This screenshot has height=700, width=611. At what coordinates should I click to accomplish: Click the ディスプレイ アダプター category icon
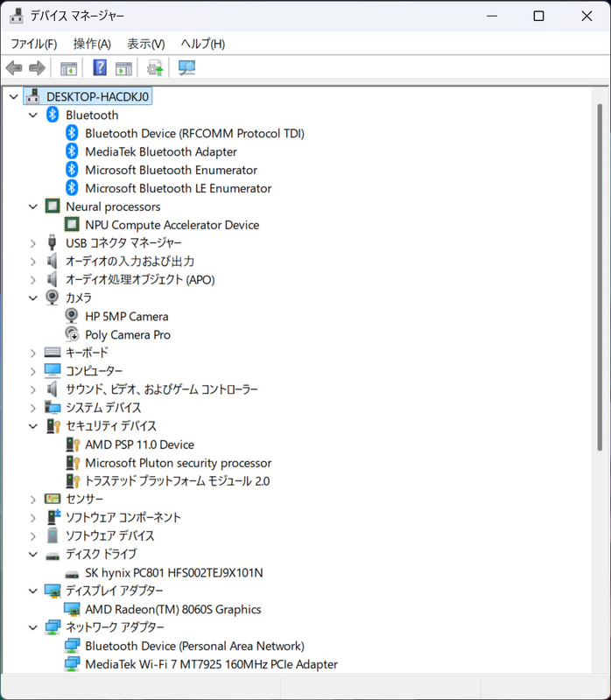pyautogui.click(x=53, y=591)
